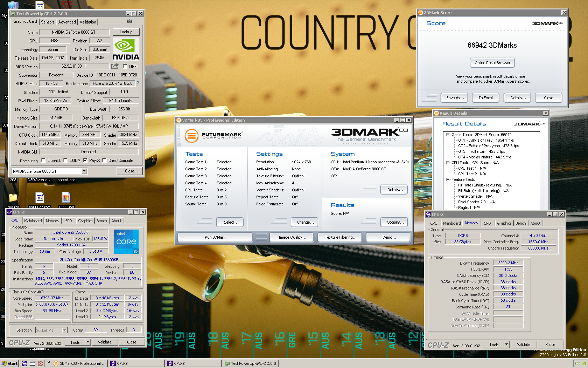The image size is (588, 368).
Task: Open the Mainboard tab in left CPU-Z window
Action: click(33, 221)
